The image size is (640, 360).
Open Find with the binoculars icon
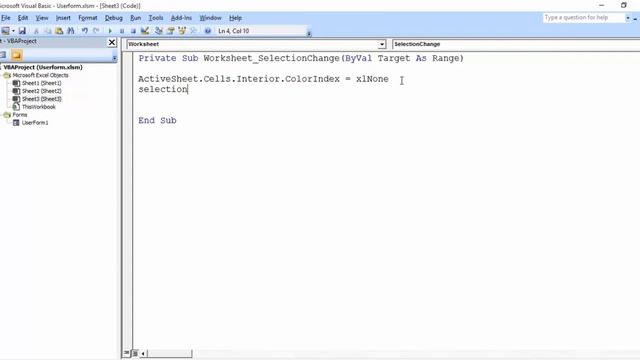[x=71, y=31]
